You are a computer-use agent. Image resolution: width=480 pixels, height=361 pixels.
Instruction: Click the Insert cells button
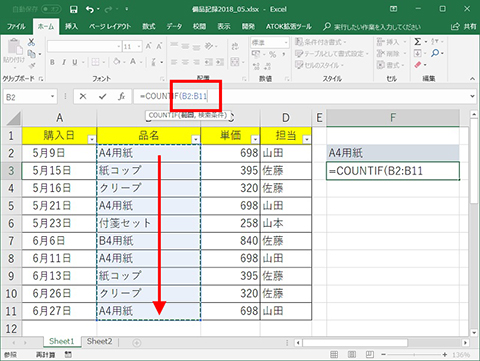pyautogui.click(x=391, y=42)
